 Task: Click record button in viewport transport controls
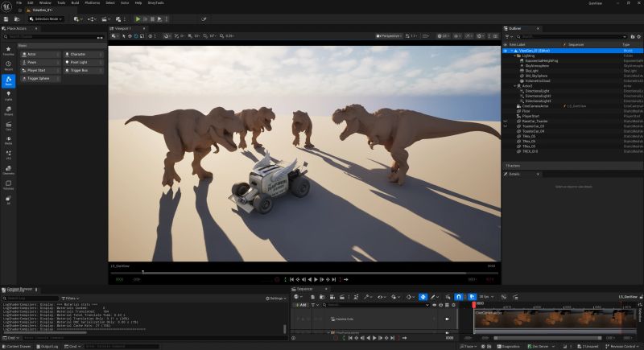[277, 279]
